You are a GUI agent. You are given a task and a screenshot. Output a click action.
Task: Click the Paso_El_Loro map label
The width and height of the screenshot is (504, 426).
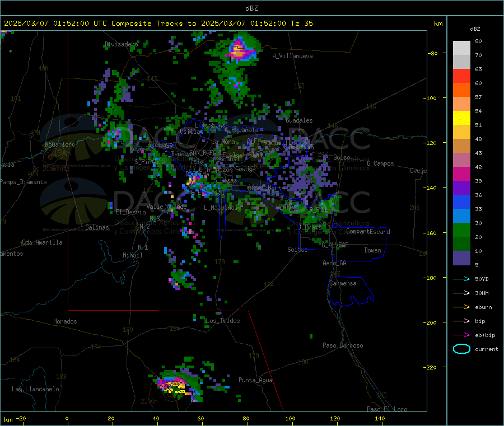(x=387, y=409)
